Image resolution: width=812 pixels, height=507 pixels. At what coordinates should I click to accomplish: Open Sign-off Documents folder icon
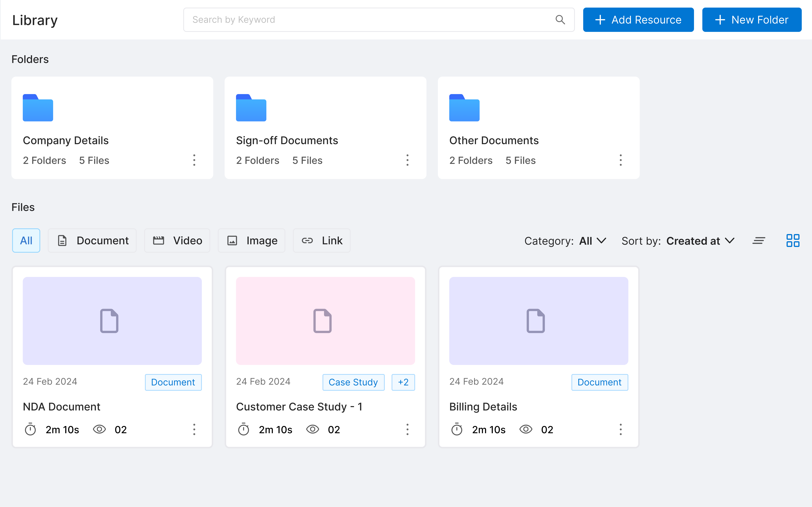point(251,108)
